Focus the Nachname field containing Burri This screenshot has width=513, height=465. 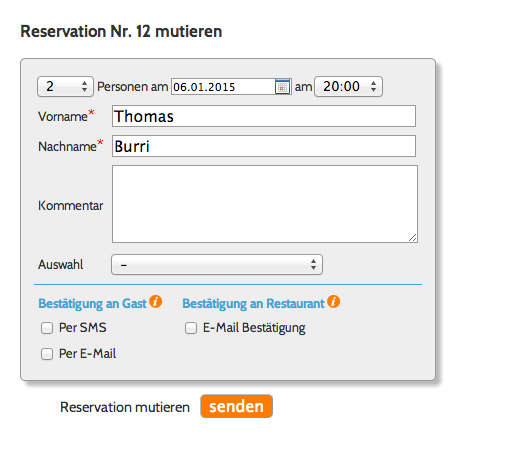[264, 146]
